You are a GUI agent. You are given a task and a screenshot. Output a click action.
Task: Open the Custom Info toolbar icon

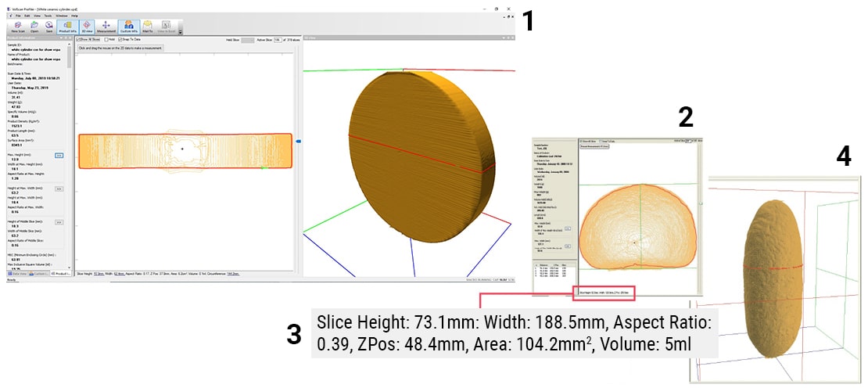click(x=127, y=27)
